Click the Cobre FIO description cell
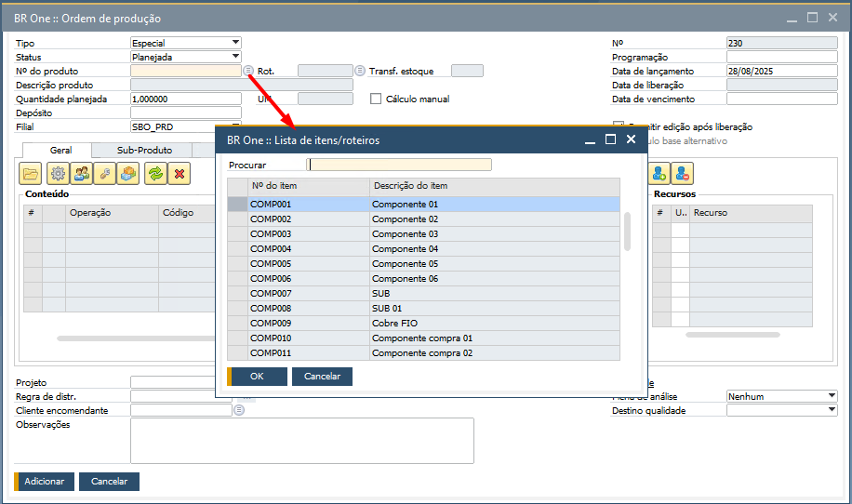Image resolution: width=852 pixels, height=504 pixels. click(x=495, y=324)
